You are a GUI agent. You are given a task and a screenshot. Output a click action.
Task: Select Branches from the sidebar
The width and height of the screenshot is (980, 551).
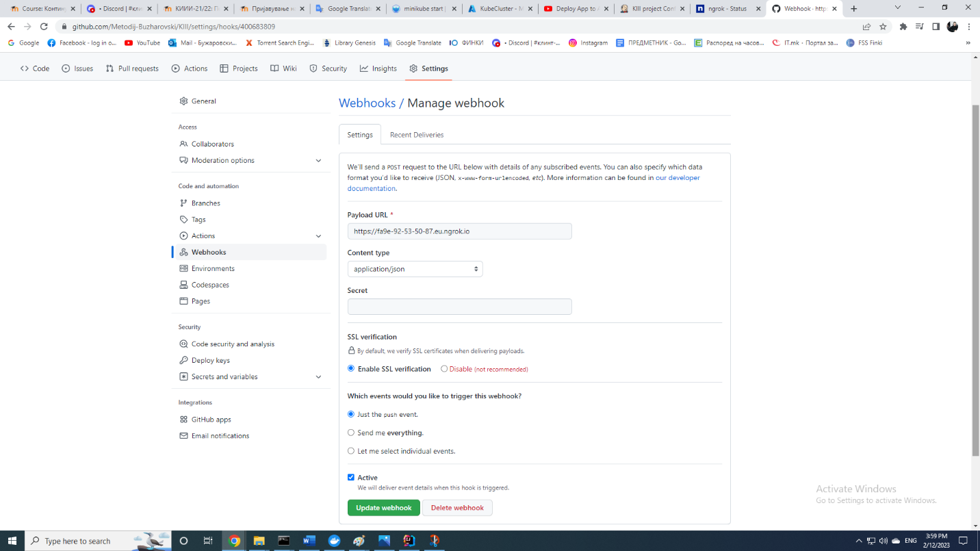coord(205,203)
